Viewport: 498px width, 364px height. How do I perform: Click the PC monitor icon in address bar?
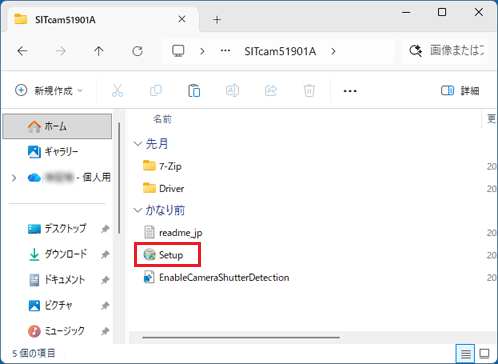178,51
